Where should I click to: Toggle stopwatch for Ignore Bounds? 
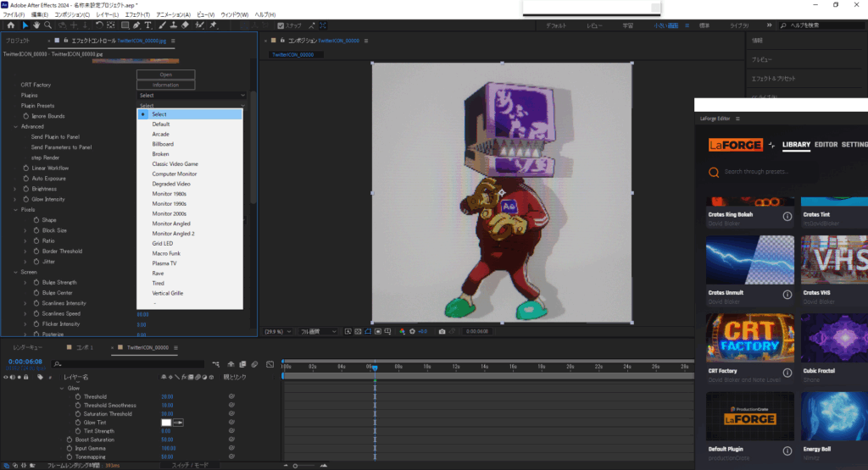click(26, 116)
